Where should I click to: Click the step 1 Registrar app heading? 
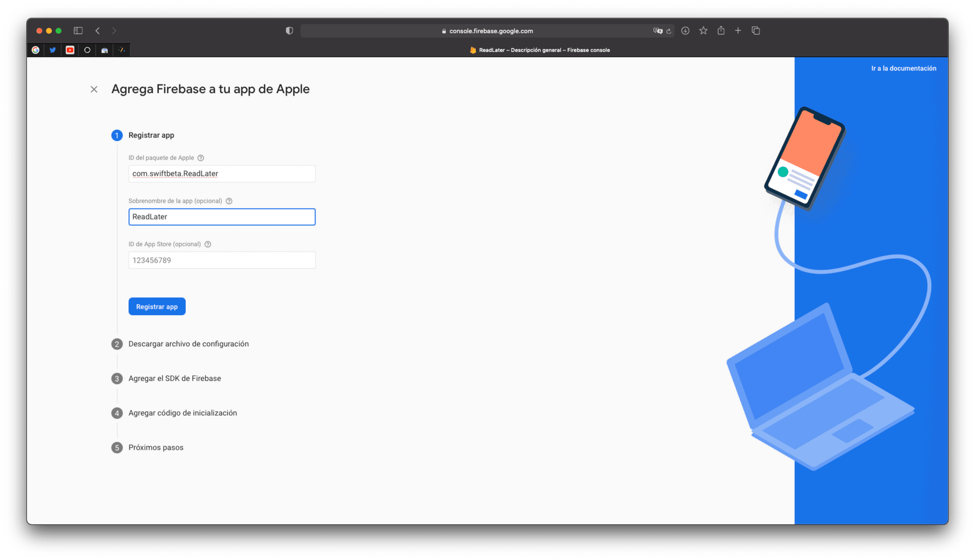(151, 135)
